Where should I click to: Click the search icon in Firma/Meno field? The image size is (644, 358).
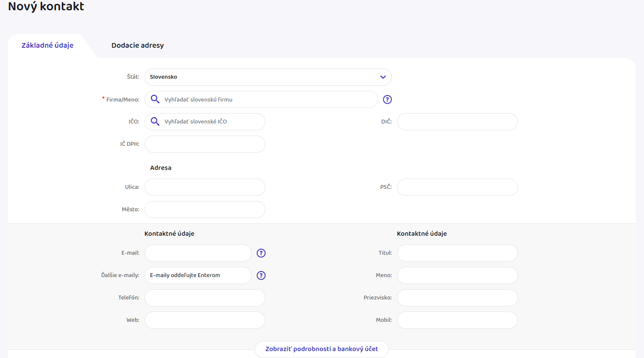click(155, 99)
